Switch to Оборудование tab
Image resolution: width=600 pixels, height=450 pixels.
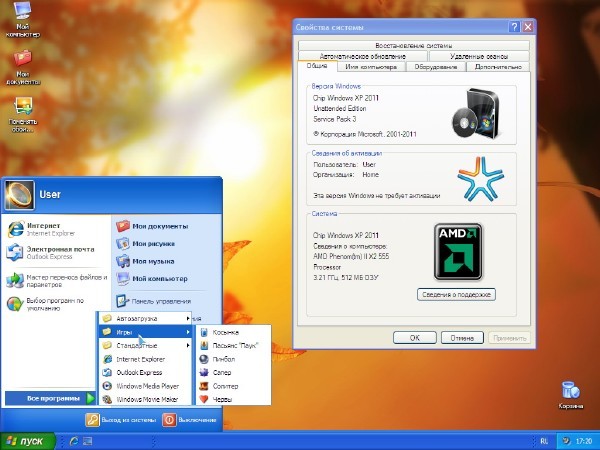(x=435, y=67)
